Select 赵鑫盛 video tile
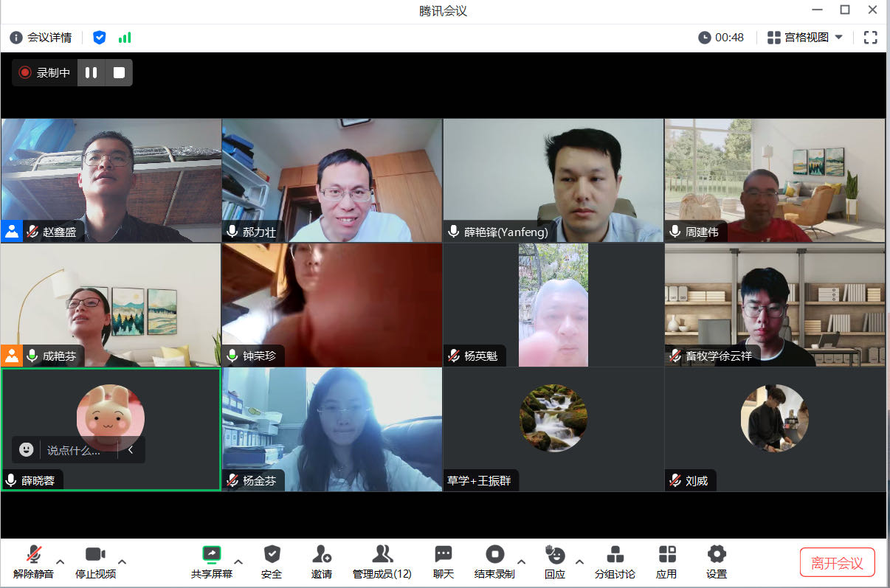This screenshot has height=588, width=890. click(111, 181)
